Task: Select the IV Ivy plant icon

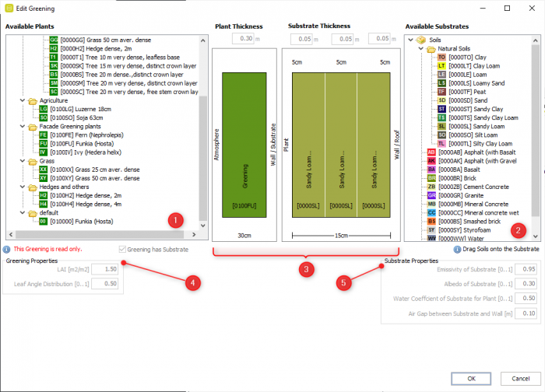Action: point(43,152)
